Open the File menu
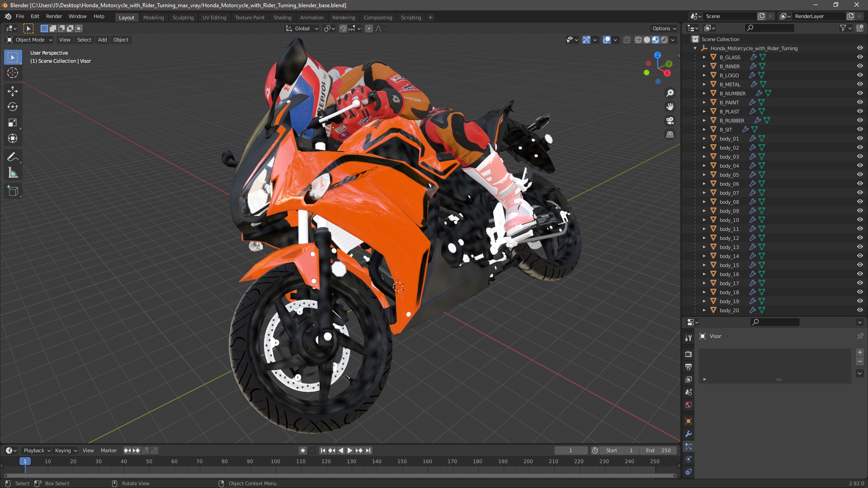This screenshot has width=868, height=488. (x=20, y=16)
